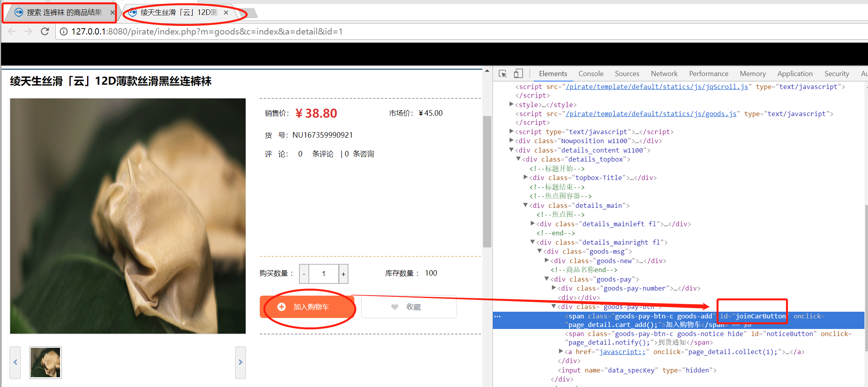Viewport: 868px width, 387px height.
Task: Click the page scrollbar up arrow
Action: click(487, 71)
